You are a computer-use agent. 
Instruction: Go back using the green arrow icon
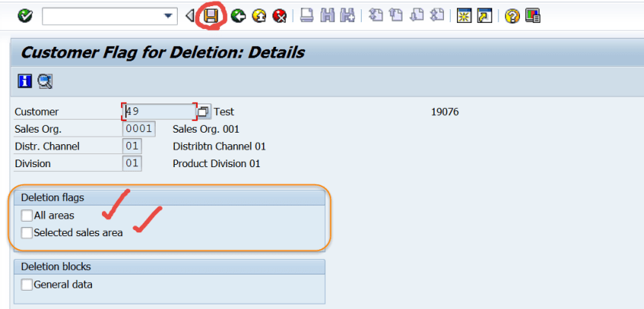click(x=238, y=16)
